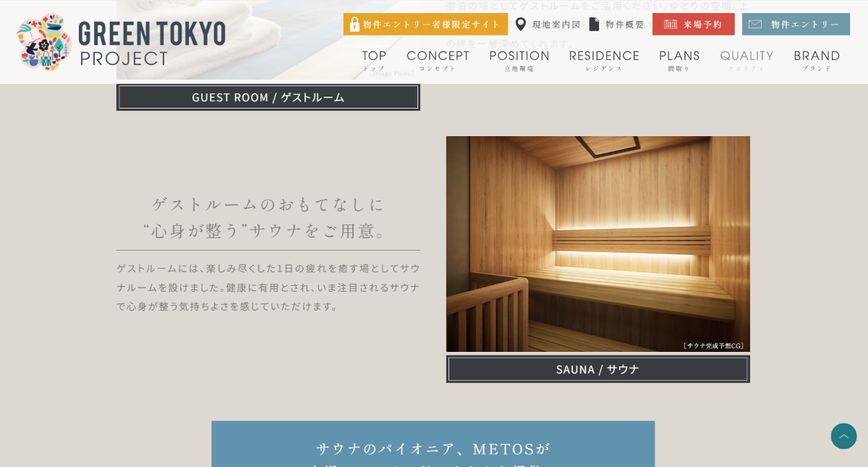Image resolution: width=868 pixels, height=467 pixels.
Task: Click the Green Tokyo Project floral logo emblem
Action: coord(44,42)
